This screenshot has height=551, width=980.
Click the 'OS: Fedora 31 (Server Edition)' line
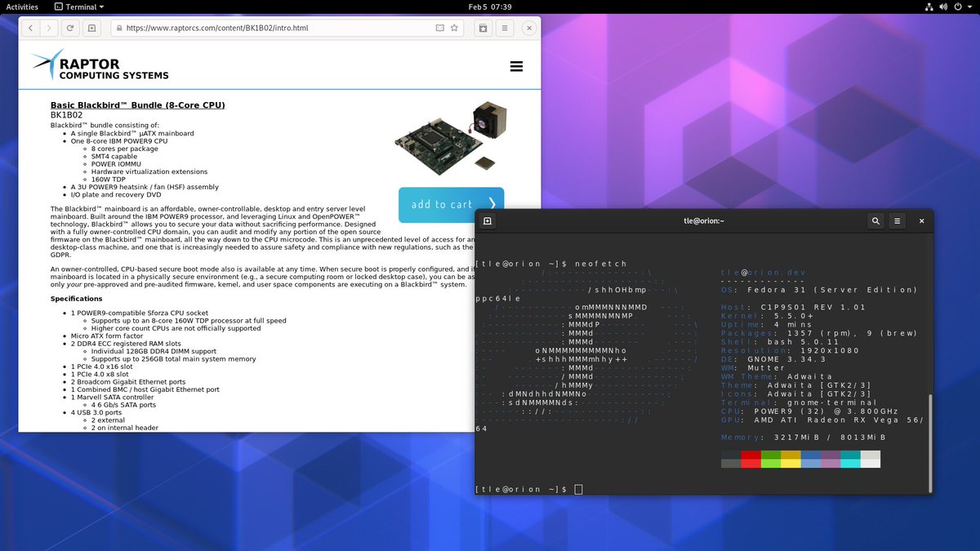pyautogui.click(x=819, y=290)
